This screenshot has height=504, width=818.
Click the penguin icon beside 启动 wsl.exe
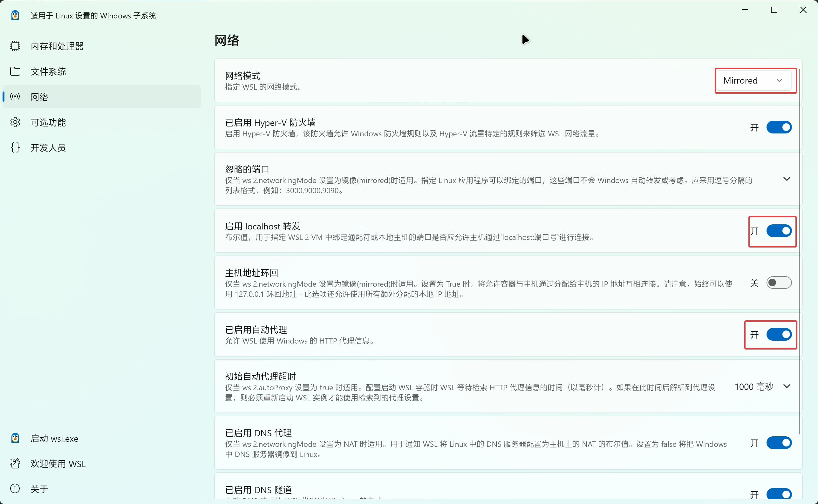(15, 438)
